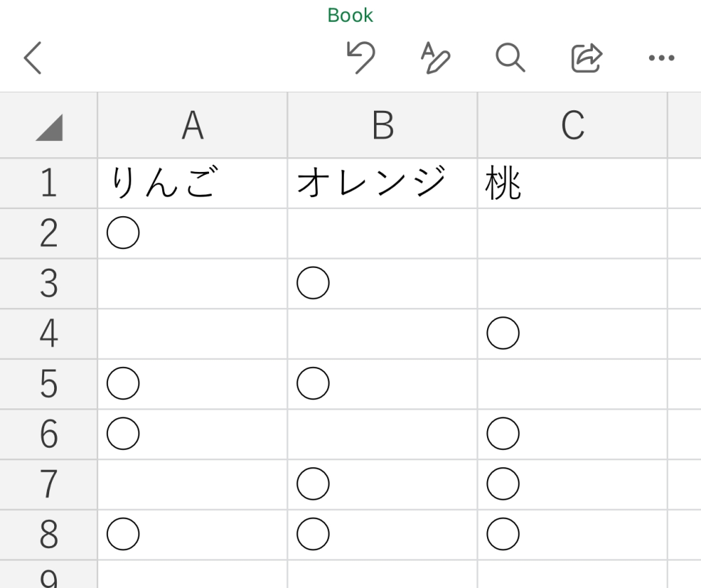701x588 pixels.
Task: Select column C header
Action: click(572, 126)
